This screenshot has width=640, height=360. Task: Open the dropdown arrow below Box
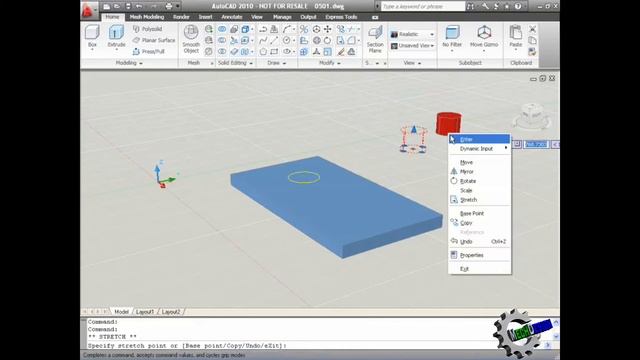coord(92,50)
